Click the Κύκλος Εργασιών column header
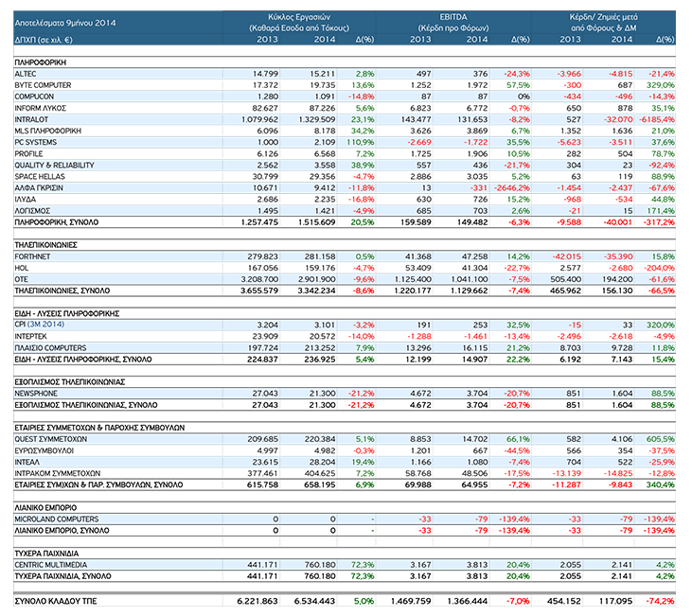 299,17
